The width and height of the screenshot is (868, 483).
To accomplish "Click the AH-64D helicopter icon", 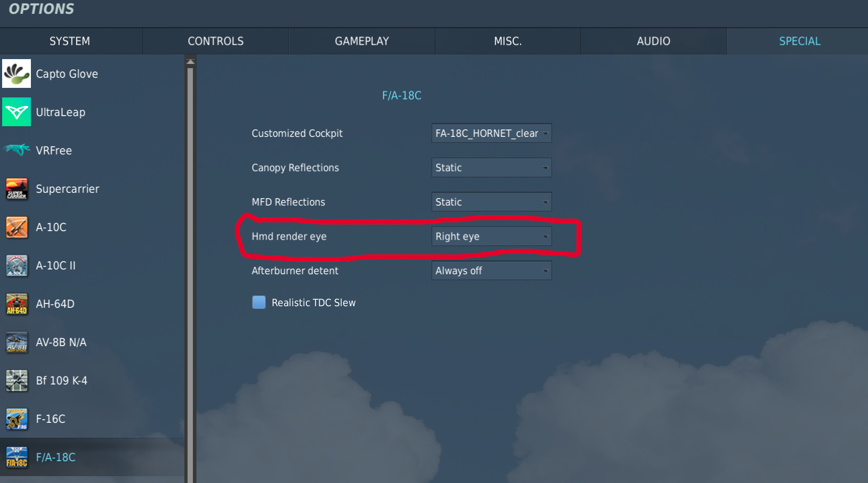I will 17,304.
